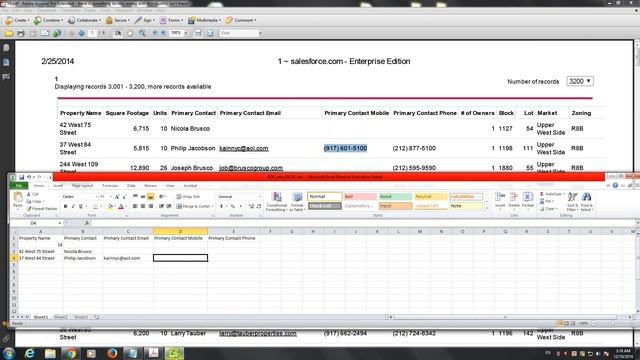This screenshot has height=360, width=640.
Task: Click the Font Color icon in Excel
Action: 121,207
